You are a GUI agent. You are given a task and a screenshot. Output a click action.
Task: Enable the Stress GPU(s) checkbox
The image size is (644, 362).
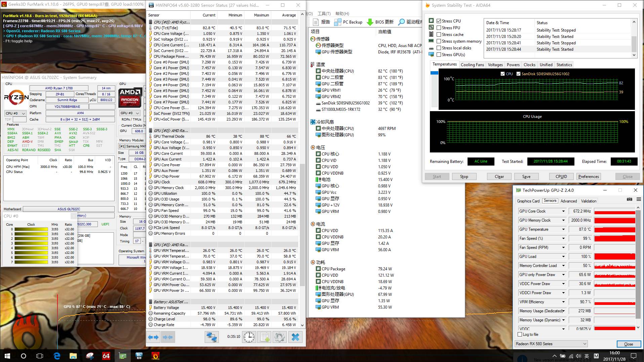pos(439,55)
